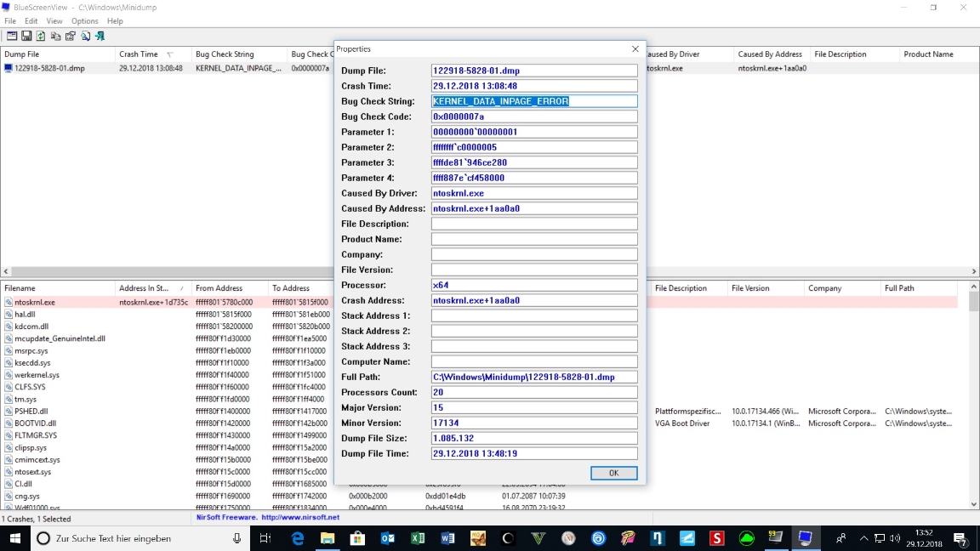Click the 122918-5828-01.dmp row icon

tap(9, 68)
